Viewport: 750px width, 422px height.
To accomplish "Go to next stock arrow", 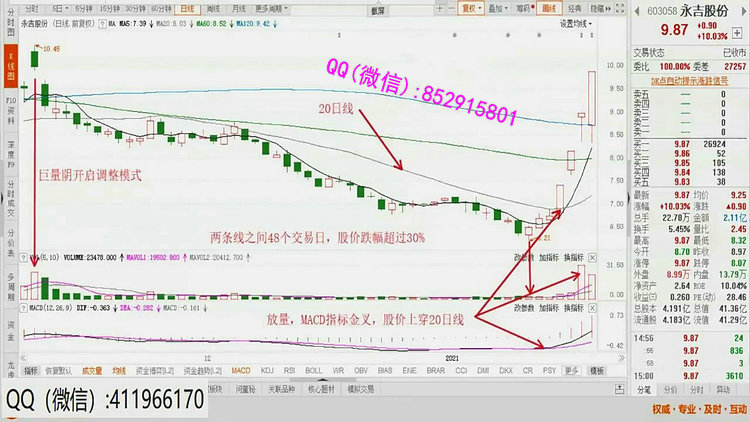I will (x=745, y=8).
